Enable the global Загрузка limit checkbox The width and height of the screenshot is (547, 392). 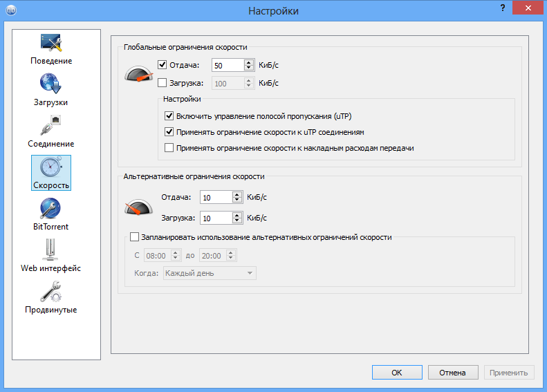coord(163,83)
